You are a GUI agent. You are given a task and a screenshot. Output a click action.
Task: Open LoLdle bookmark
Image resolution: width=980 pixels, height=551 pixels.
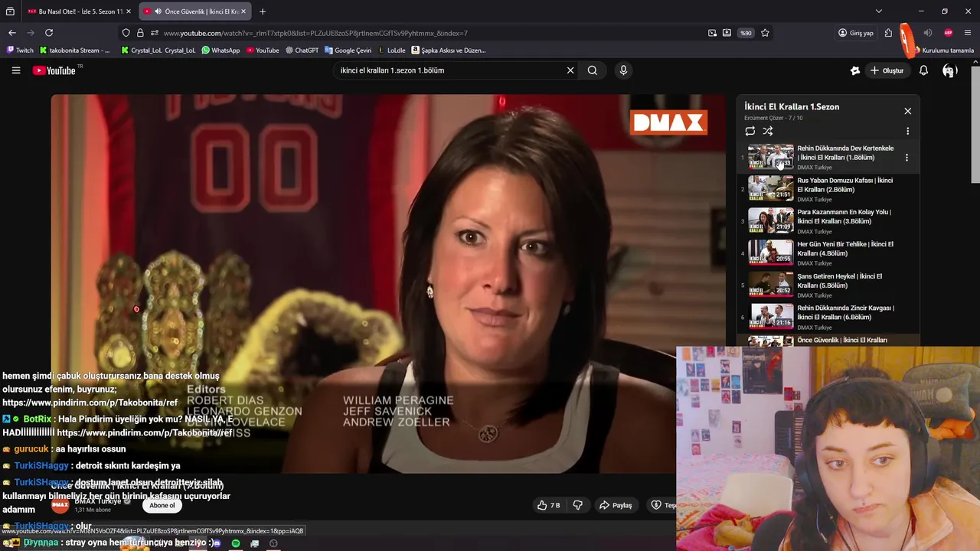click(x=391, y=51)
